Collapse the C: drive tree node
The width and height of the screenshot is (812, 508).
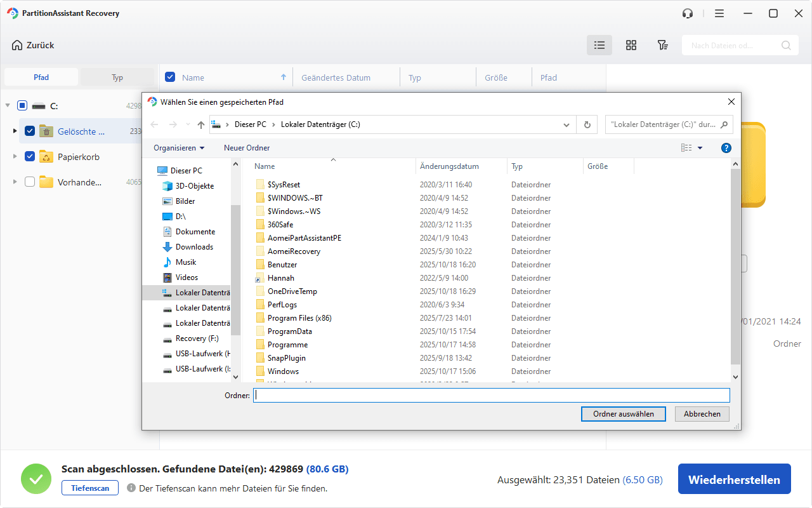7,106
